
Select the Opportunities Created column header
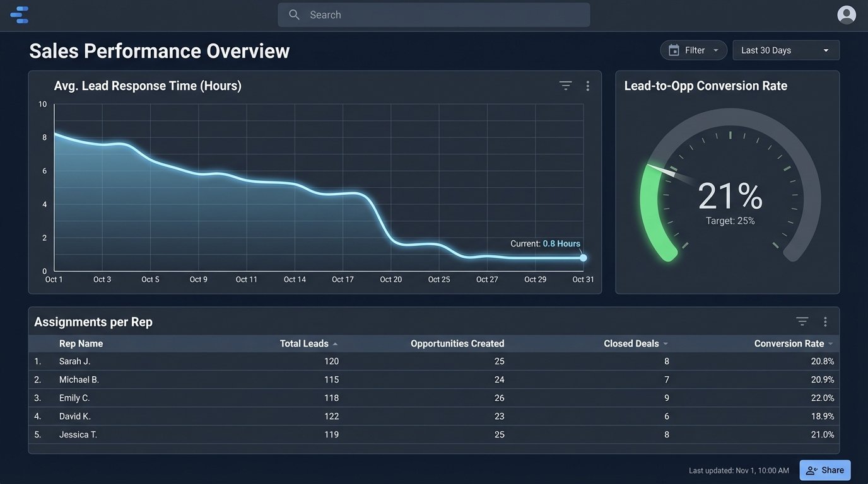pyautogui.click(x=457, y=343)
